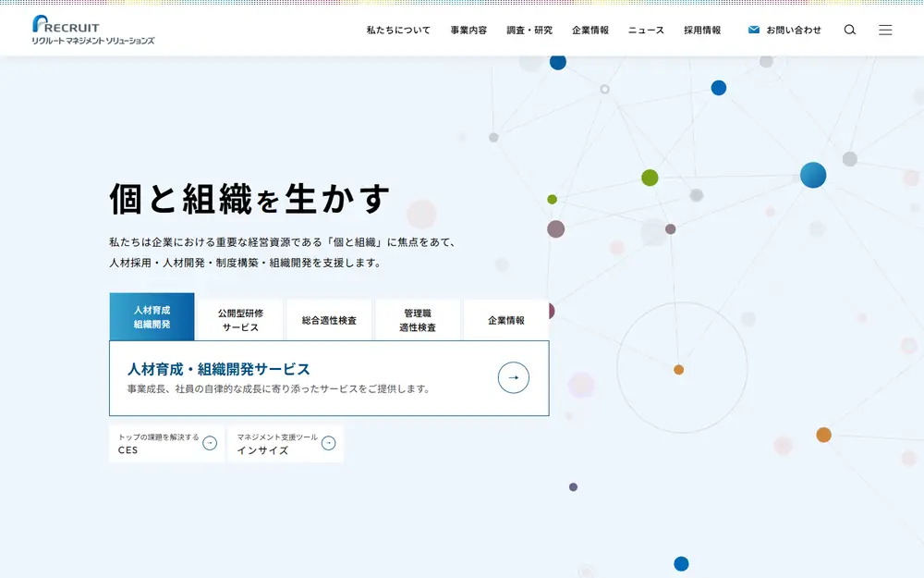Open the 調査・研究 navigation item
This screenshot has width=924, height=578.
(529, 31)
